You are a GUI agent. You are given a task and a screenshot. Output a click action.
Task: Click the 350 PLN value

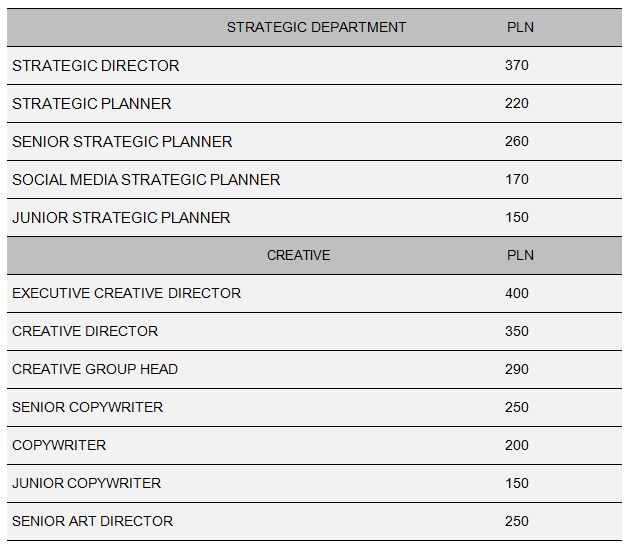coord(517,332)
